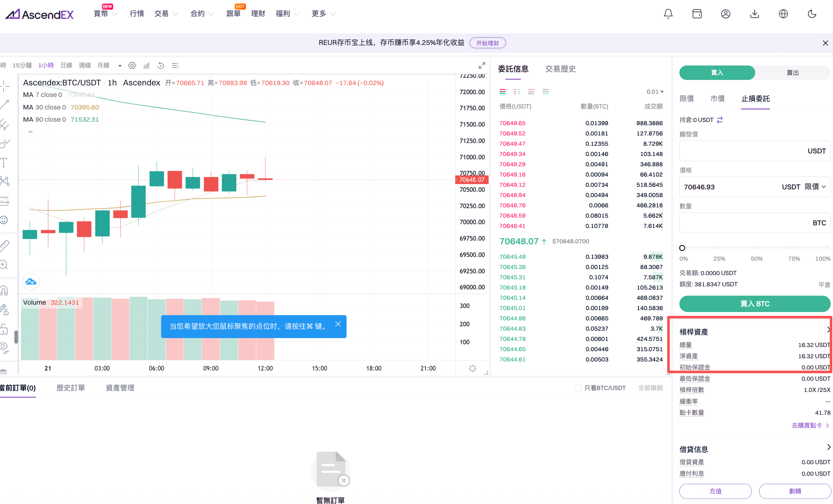Expand the 更多 menu
Screen dimensions: 833x504
(323, 14)
